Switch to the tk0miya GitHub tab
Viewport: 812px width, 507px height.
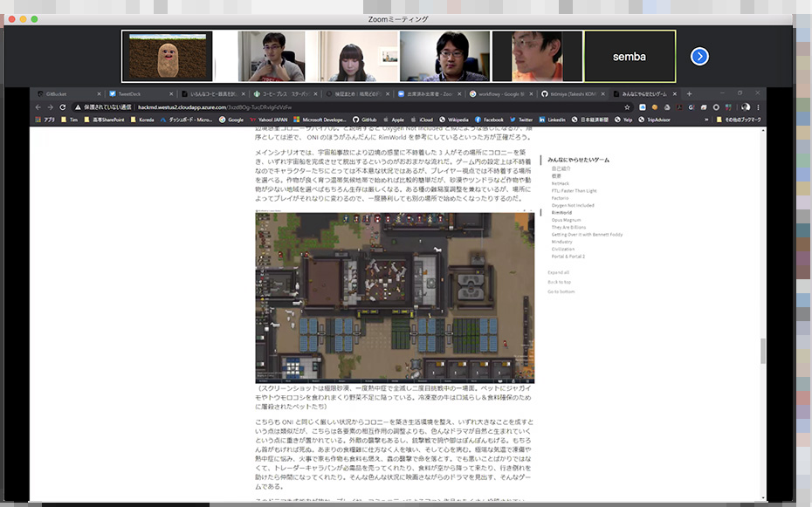573,94
